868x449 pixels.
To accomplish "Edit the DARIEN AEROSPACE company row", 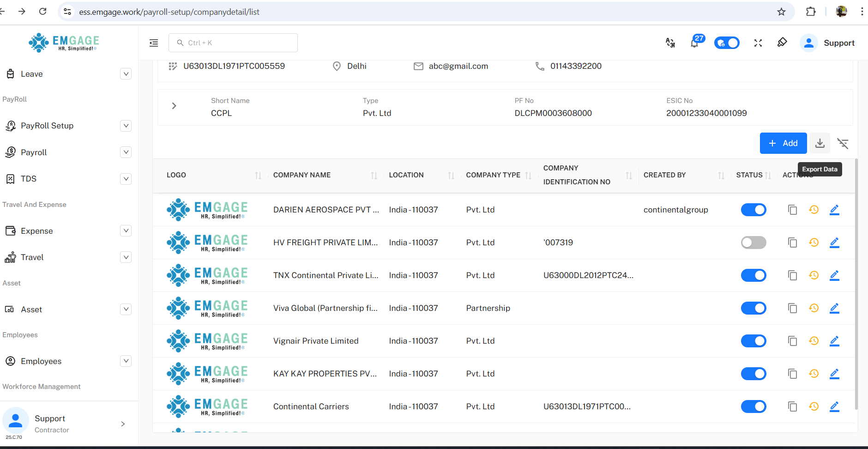I will [x=834, y=210].
